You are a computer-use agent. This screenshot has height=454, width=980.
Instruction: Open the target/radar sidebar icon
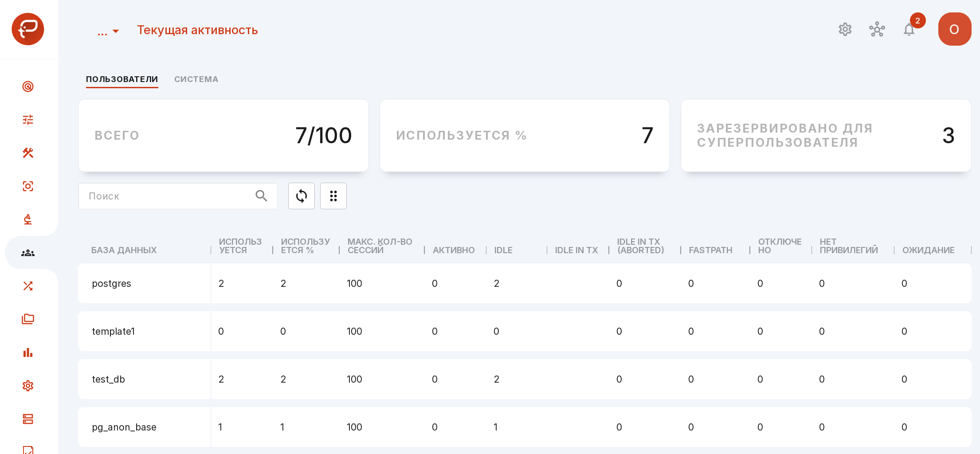click(28, 86)
